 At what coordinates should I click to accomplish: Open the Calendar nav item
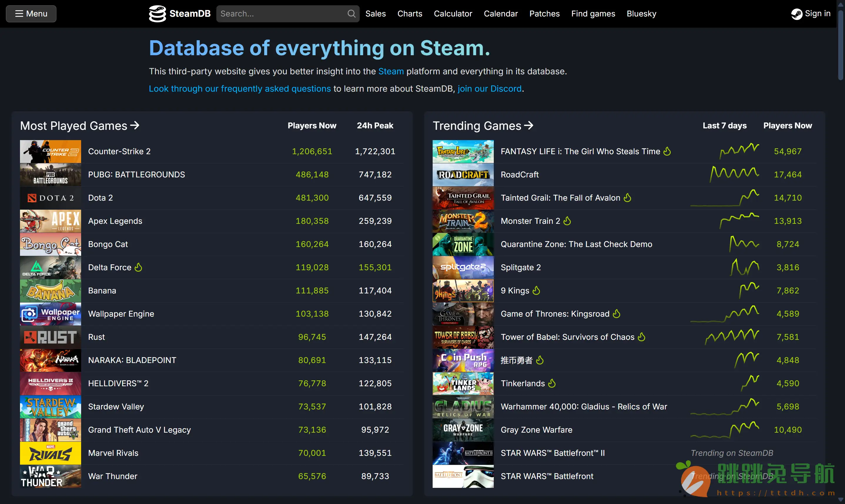501,14
